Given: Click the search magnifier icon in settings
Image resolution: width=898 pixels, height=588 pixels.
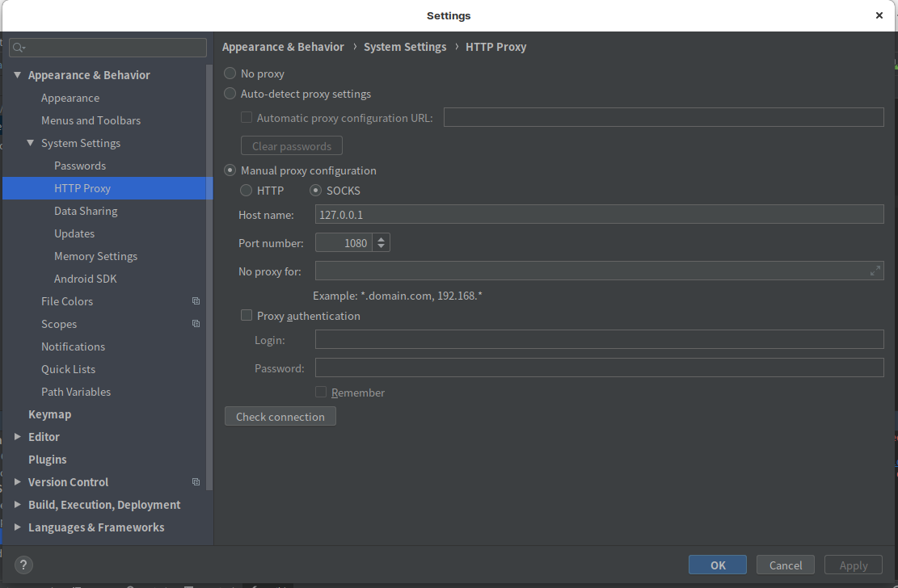Looking at the screenshot, I should [x=19, y=48].
